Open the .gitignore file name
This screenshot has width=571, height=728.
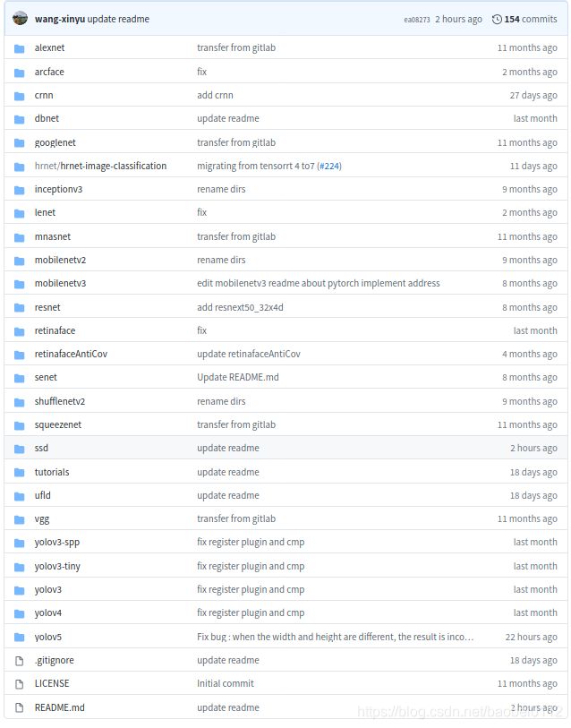(x=54, y=660)
